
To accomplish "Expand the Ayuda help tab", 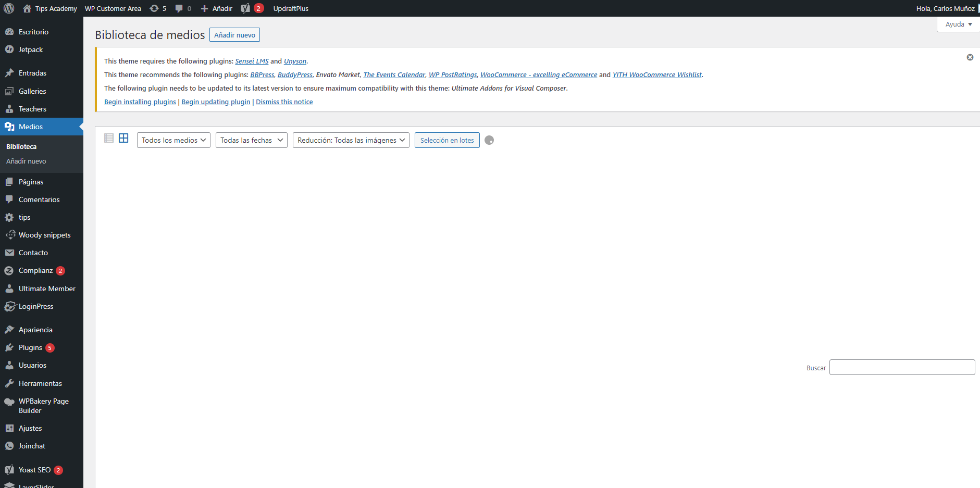I will pos(959,24).
